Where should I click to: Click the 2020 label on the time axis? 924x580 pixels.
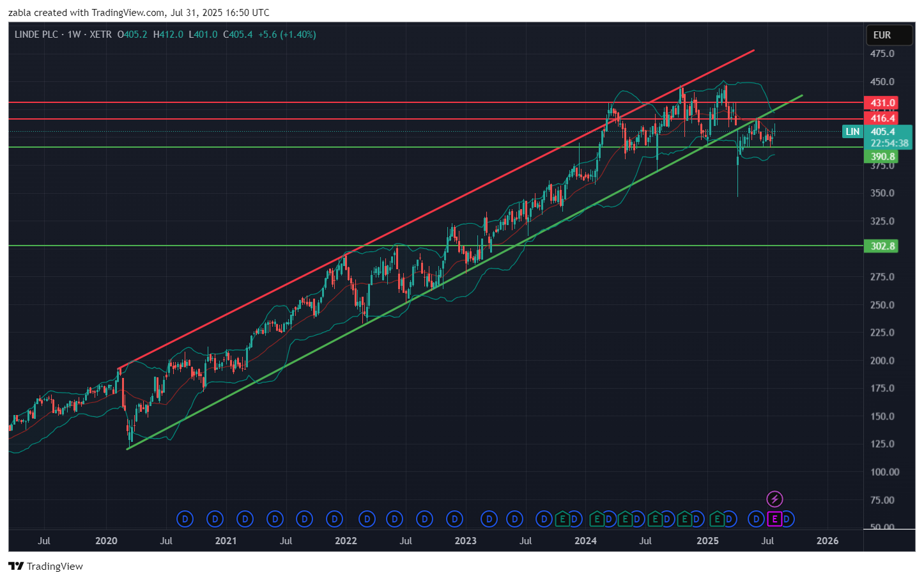tap(106, 541)
